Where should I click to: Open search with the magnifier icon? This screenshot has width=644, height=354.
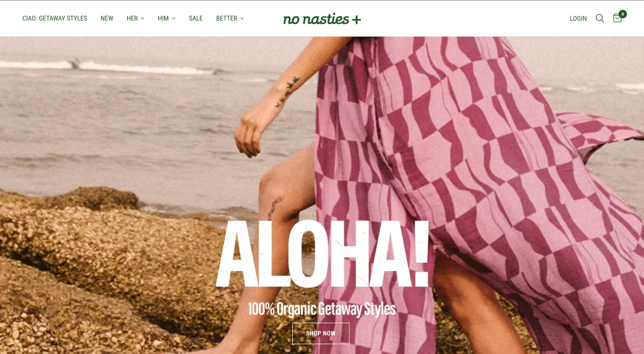pos(600,18)
